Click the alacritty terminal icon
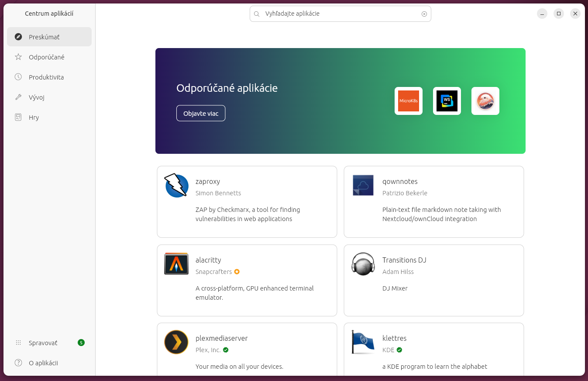Image resolution: width=588 pixels, height=381 pixels. [176, 264]
